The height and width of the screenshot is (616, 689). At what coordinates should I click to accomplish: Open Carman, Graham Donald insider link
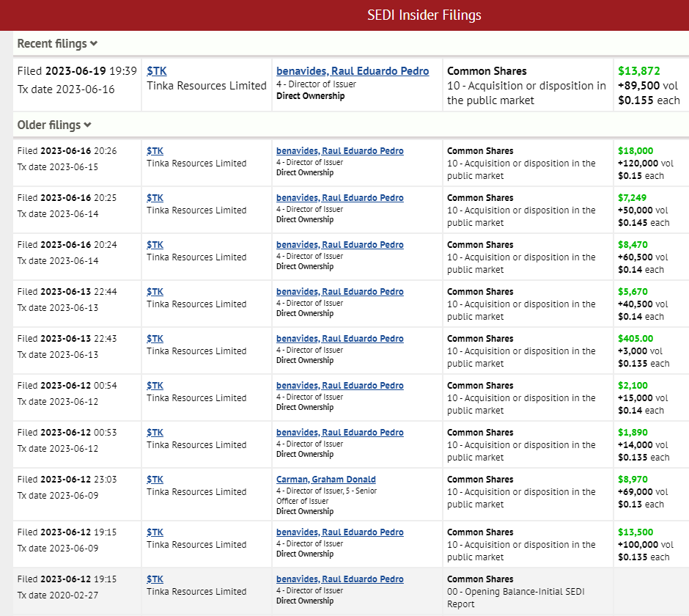point(326,480)
